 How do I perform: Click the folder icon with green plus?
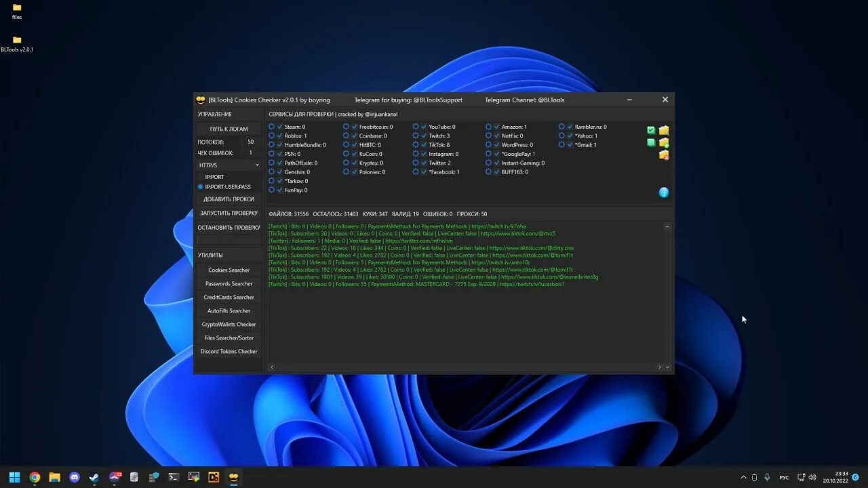[x=664, y=142]
